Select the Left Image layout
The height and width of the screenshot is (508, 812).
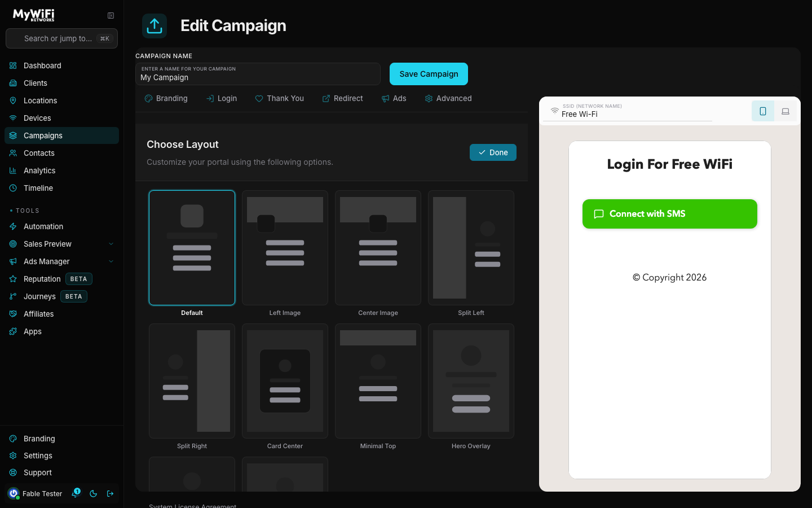[x=285, y=248]
